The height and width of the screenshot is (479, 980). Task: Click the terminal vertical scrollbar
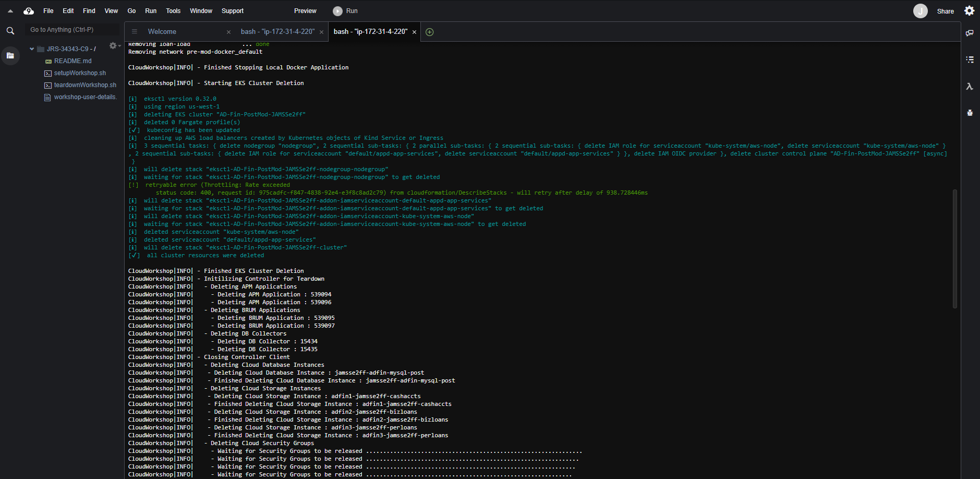pyautogui.click(x=954, y=248)
